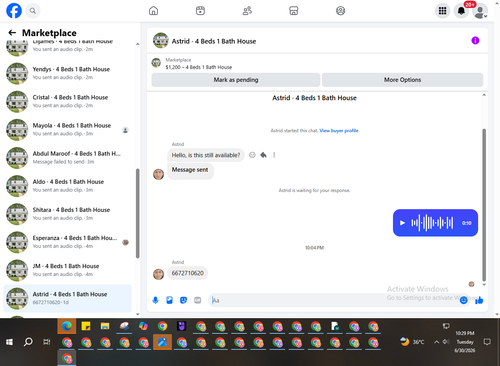Click conversation list scroll down arrow
The image size is (500, 366).
pos(137,314)
